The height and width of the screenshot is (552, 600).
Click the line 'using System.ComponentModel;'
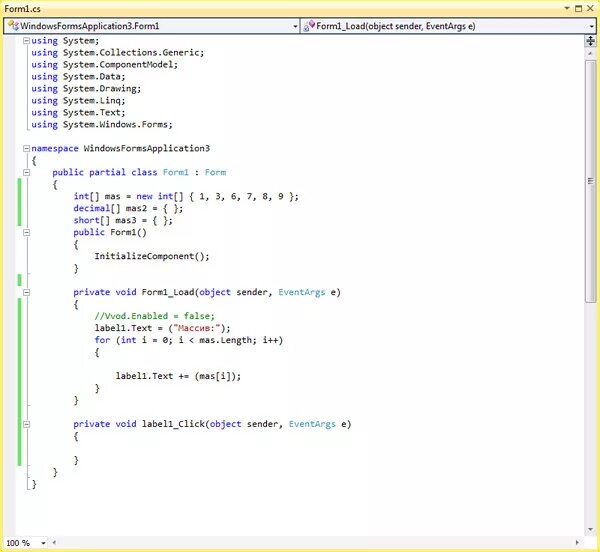(x=104, y=65)
